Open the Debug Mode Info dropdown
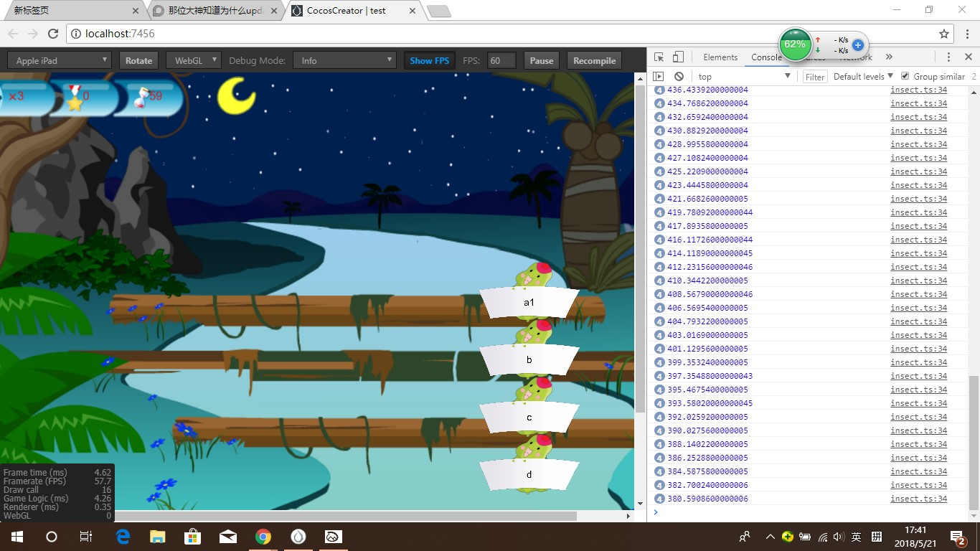The height and width of the screenshot is (551, 980). [x=344, y=61]
